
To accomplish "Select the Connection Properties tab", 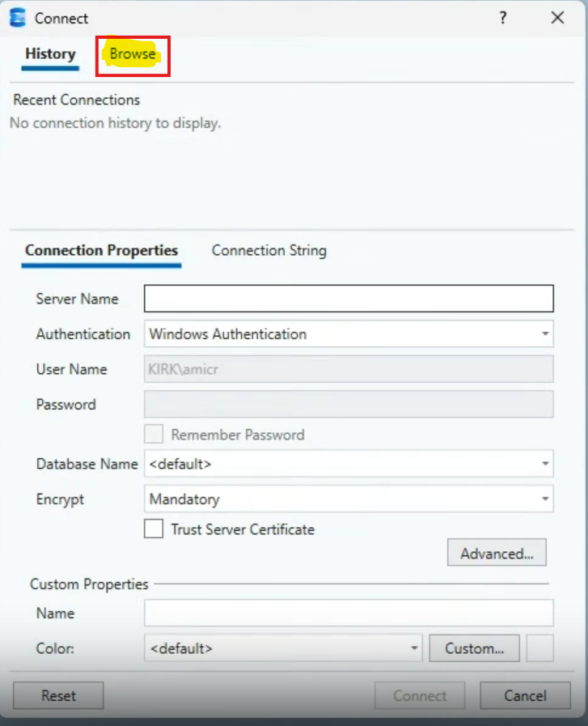I will [101, 250].
